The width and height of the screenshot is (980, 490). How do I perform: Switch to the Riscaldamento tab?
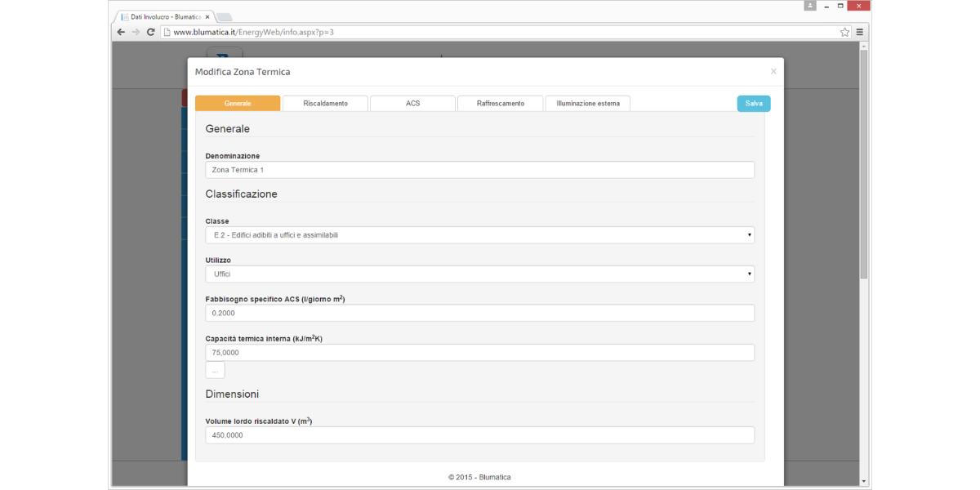[x=325, y=104]
